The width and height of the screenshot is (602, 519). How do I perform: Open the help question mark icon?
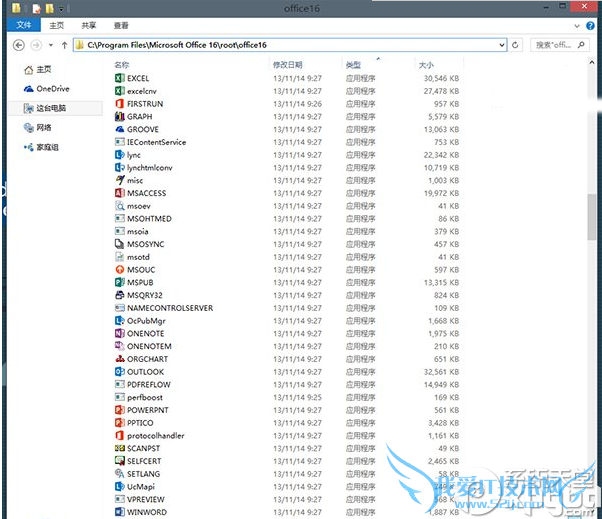coord(590,26)
